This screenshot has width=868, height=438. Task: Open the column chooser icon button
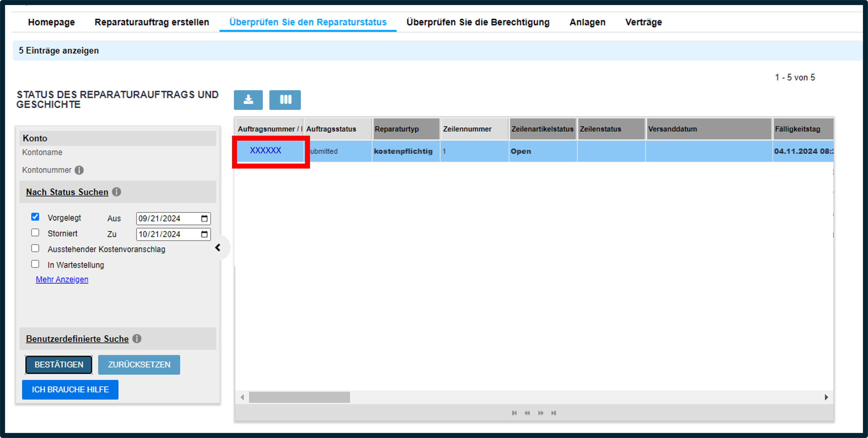[285, 100]
